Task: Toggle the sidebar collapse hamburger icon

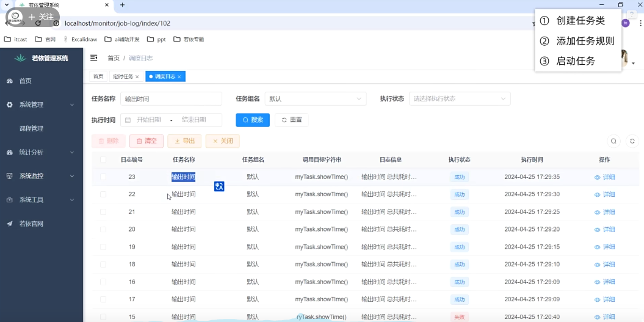Action: pos(93,58)
